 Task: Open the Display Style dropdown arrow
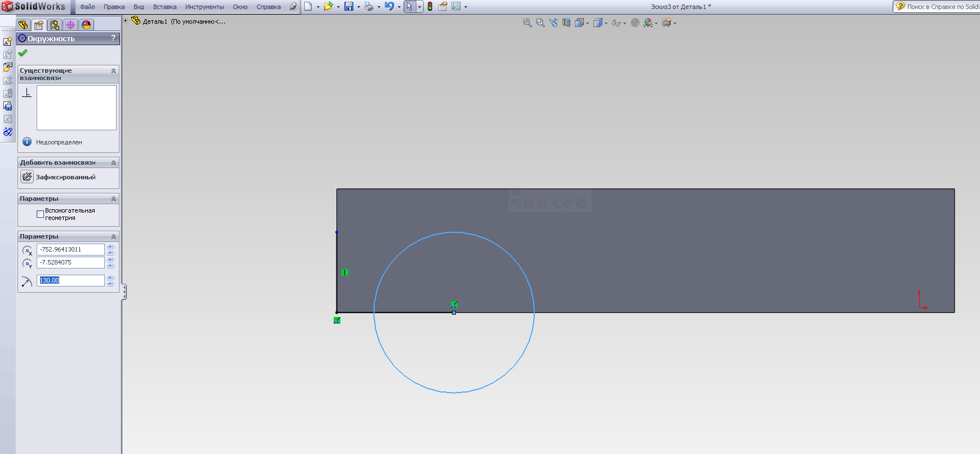(x=606, y=23)
